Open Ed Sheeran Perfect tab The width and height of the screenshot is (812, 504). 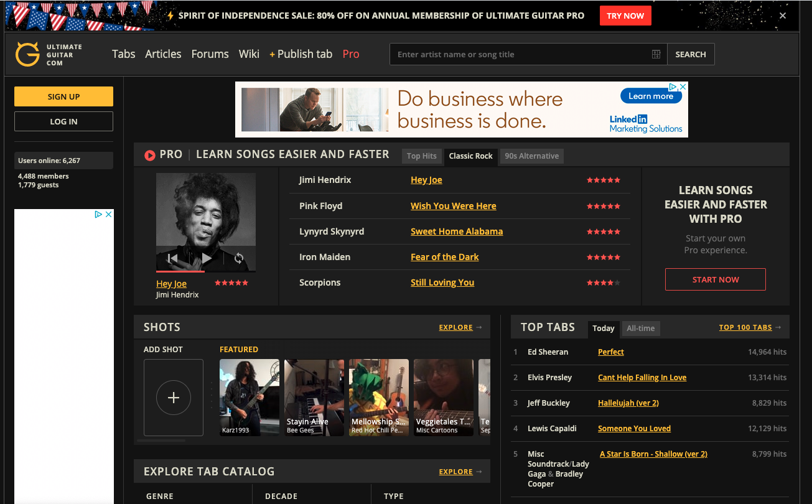click(611, 352)
